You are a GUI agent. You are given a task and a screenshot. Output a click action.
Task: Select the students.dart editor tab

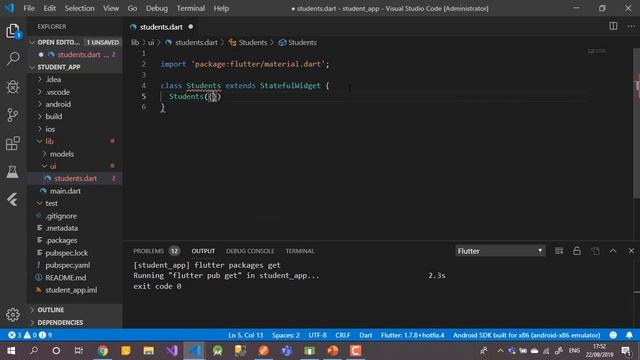161,27
